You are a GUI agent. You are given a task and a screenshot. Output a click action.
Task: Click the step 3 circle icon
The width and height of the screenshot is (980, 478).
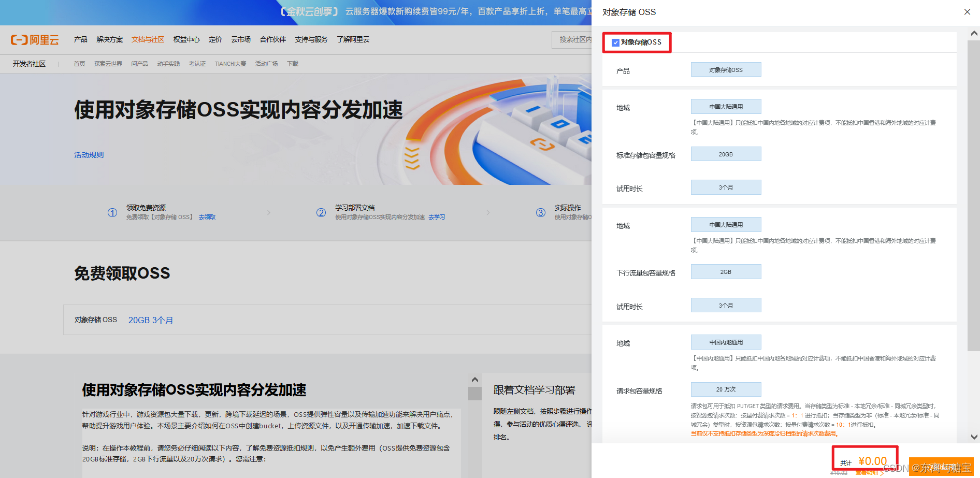pyautogui.click(x=541, y=212)
